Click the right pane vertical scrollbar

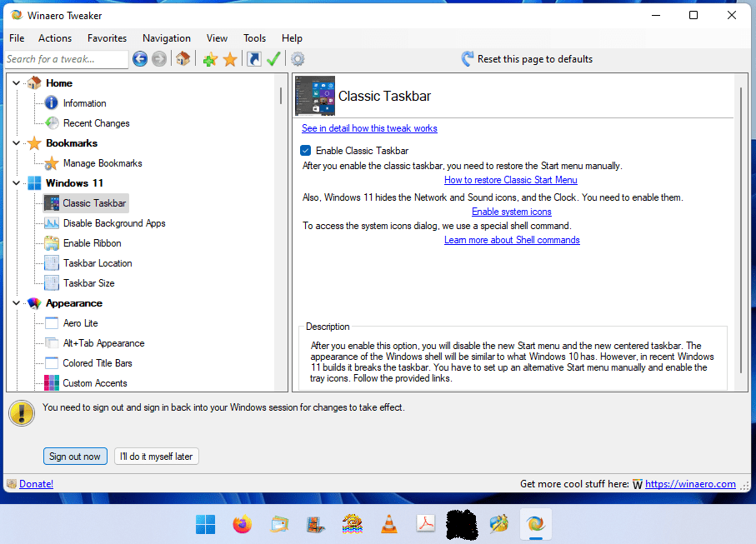click(x=741, y=230)
